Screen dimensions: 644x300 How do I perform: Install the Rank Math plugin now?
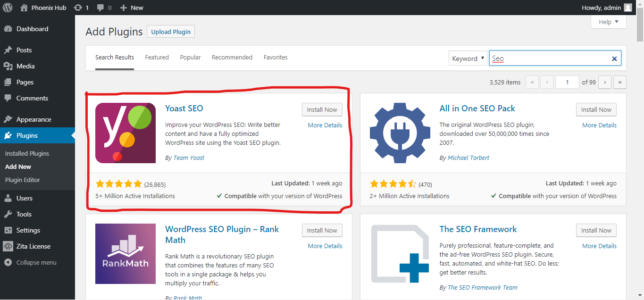coord(322,230)
